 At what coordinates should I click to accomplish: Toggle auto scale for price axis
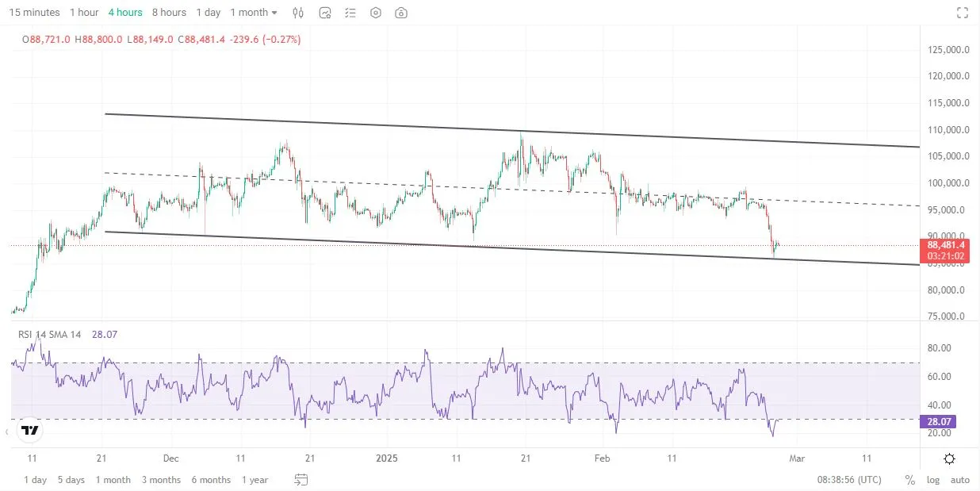tap(959, 480)
